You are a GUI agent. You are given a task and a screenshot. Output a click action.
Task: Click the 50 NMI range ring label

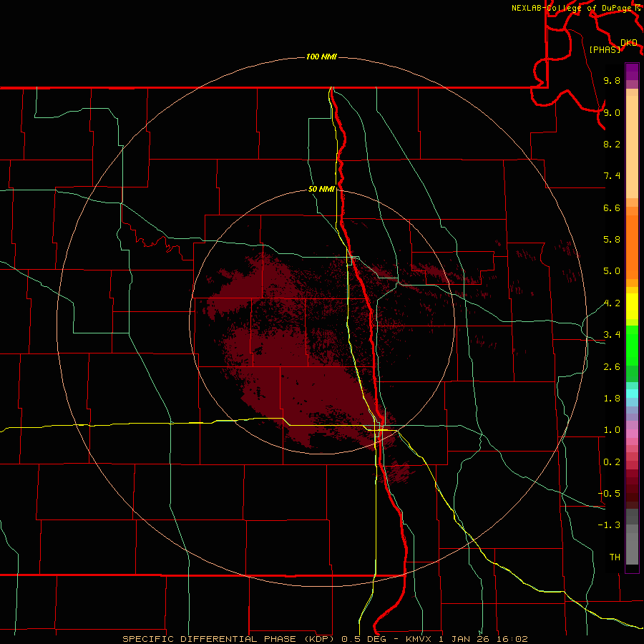pyautogui.click(x=321, y=190)
